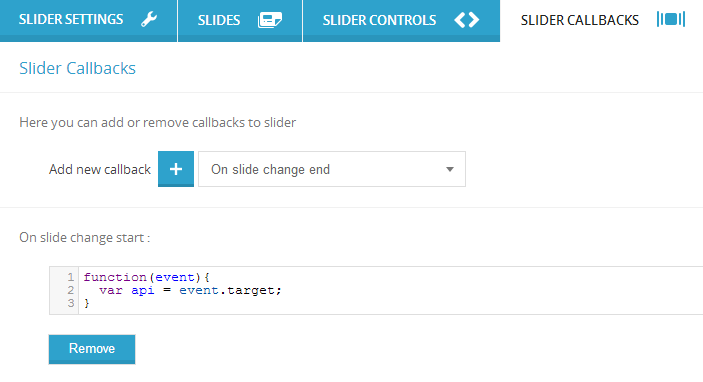Click the callback dropdown arrow
Viewport: 703px width, 382px height.
450,169
